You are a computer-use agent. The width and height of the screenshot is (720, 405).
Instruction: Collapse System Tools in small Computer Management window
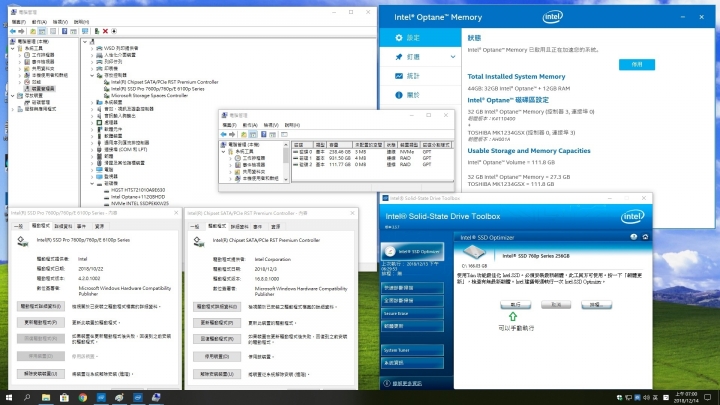tap(224, 152)
